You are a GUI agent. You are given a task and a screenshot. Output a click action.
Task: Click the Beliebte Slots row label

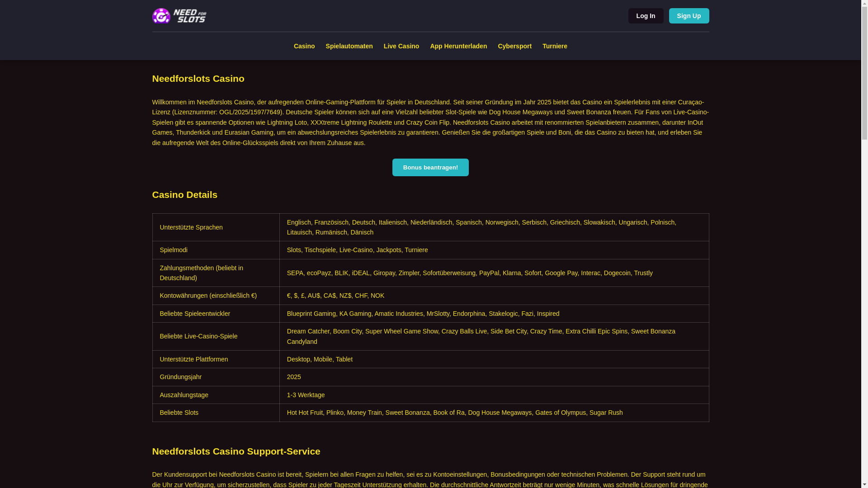(179, 413)
